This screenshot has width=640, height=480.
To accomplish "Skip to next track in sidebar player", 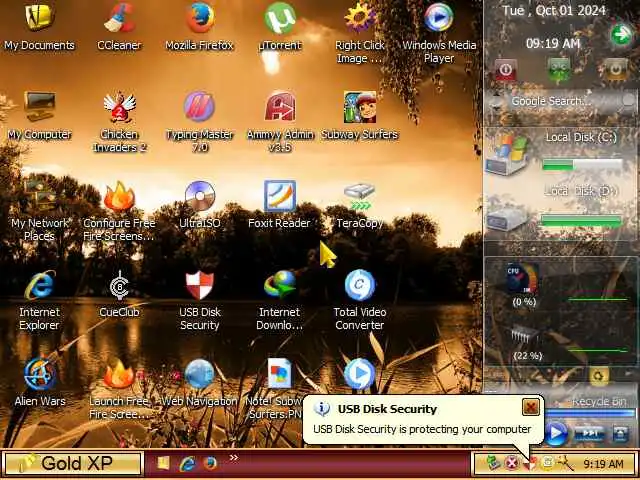I will tap(589, 433).
